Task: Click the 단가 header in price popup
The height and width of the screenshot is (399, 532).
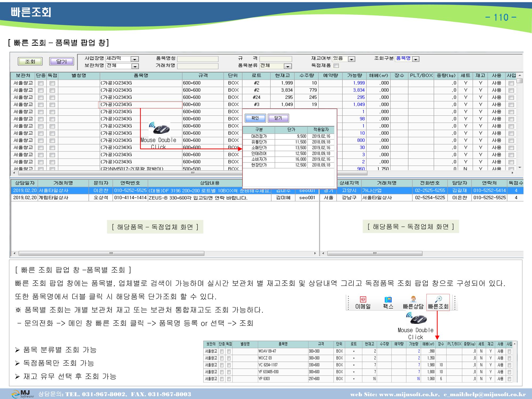Action: coord(291,130)
